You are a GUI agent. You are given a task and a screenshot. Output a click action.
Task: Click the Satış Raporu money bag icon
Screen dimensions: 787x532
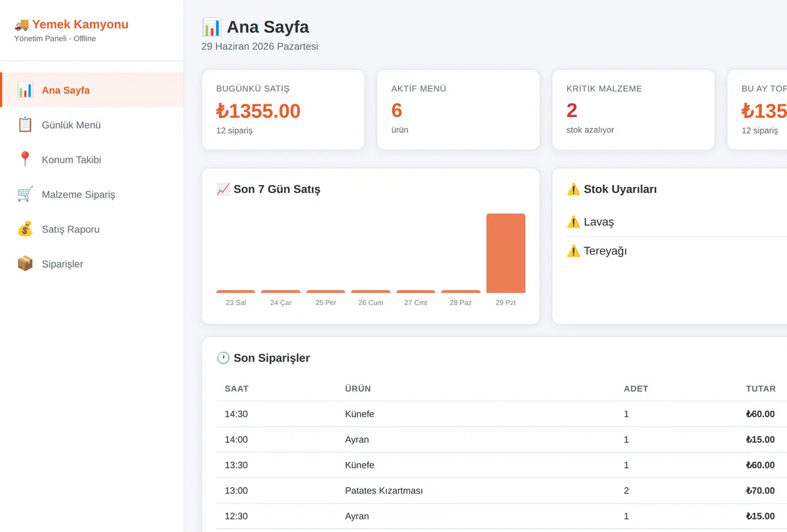pyautogui.click(x=25, y=229)
